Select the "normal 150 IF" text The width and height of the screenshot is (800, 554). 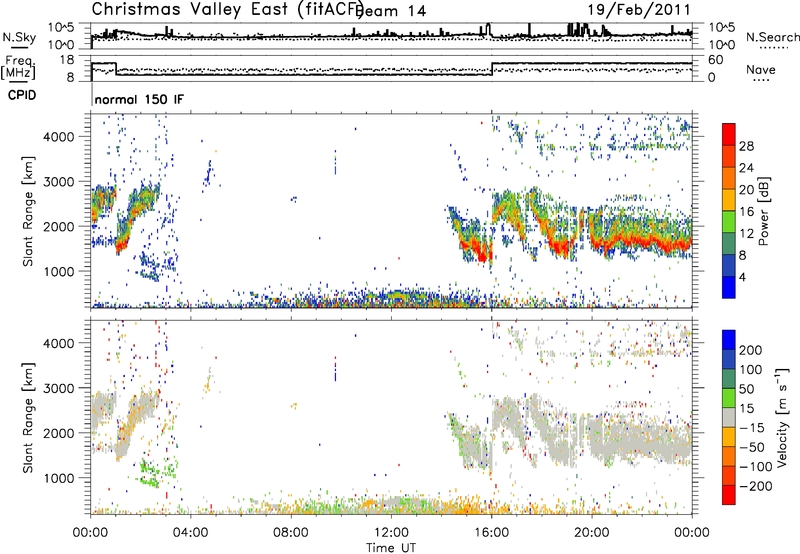click(x=139, y=99)
